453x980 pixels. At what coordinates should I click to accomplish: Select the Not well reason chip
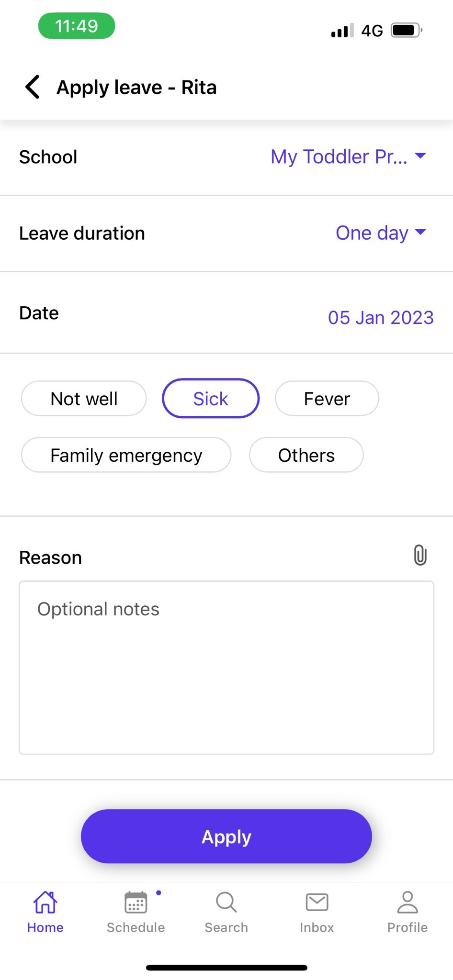tap(84, 398)
